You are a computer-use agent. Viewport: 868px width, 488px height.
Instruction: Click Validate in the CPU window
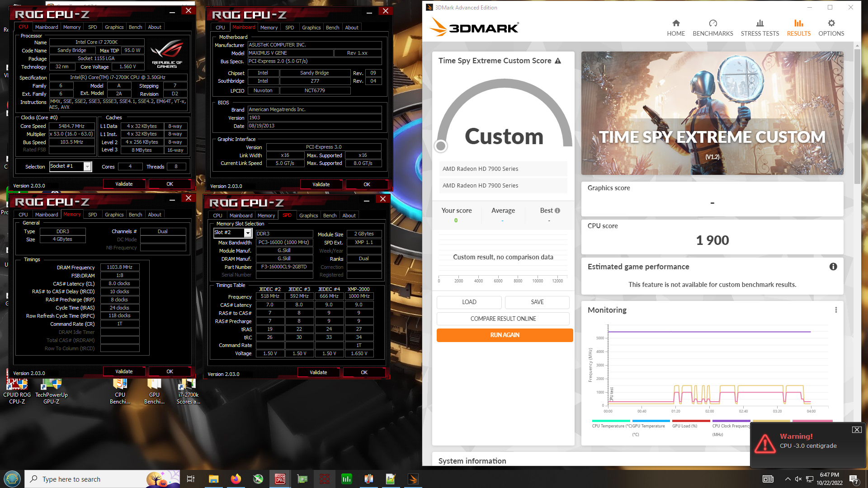pos(124,184)
